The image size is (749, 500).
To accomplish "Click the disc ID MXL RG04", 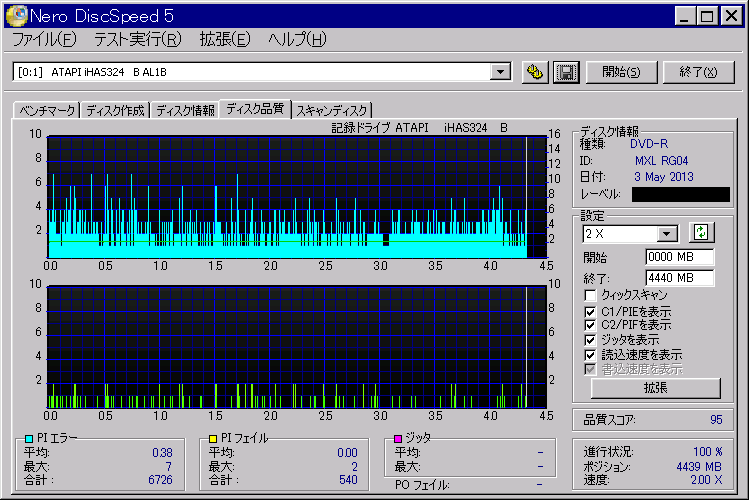I will (661, 160).
